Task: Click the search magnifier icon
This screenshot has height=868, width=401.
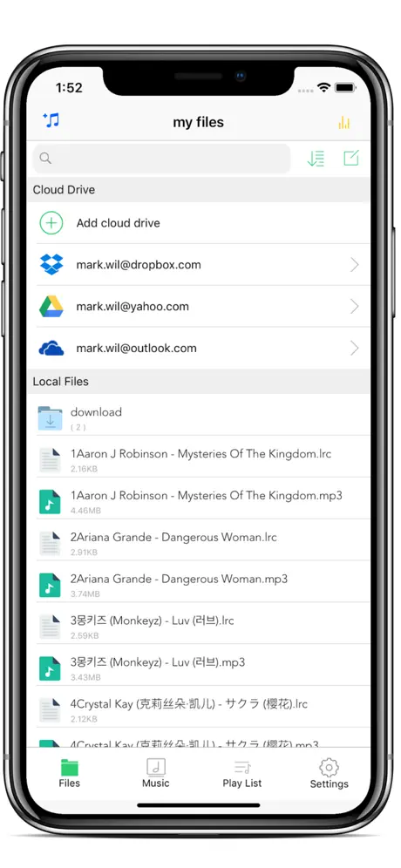Action: point(45,159)
